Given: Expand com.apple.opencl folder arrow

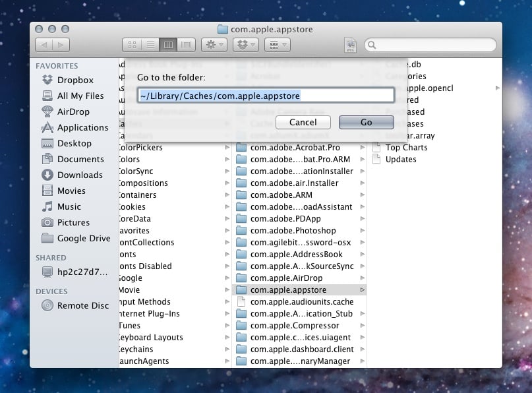Looking at the screenshot, I should [498, 88].
